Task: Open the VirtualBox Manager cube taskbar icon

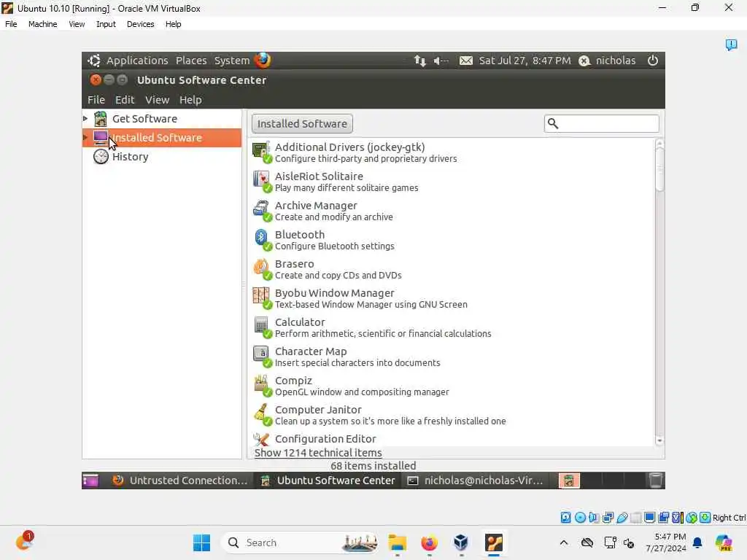Action: tap(461, 542)
